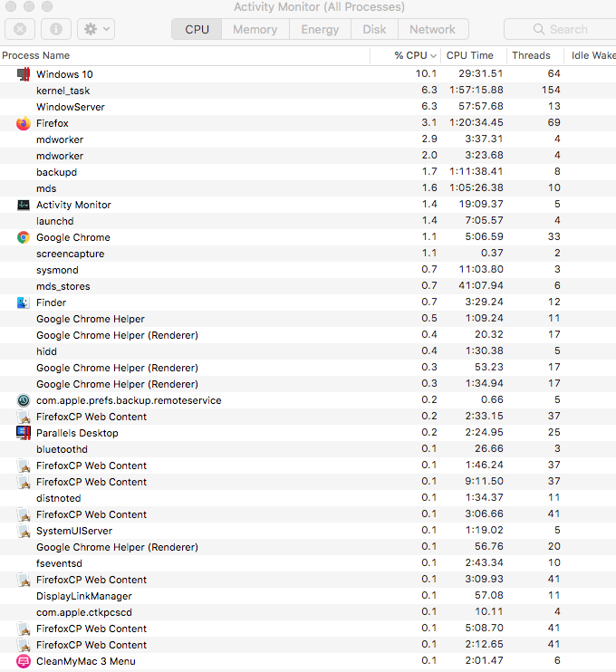The image size is (616, 672).
Task: Select the Activity Monitor process icon
Action: (24, 205)
